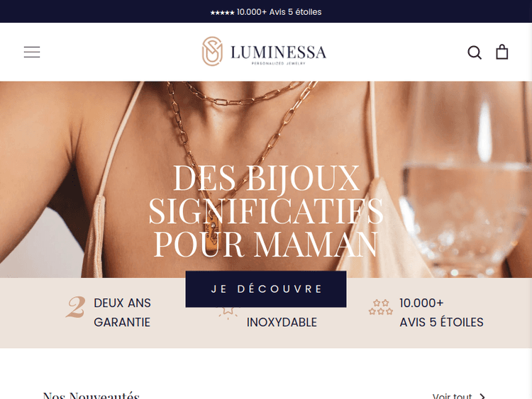Click the five stars reviews icon
The image size is (532, 399).
(x=381, y=307)
